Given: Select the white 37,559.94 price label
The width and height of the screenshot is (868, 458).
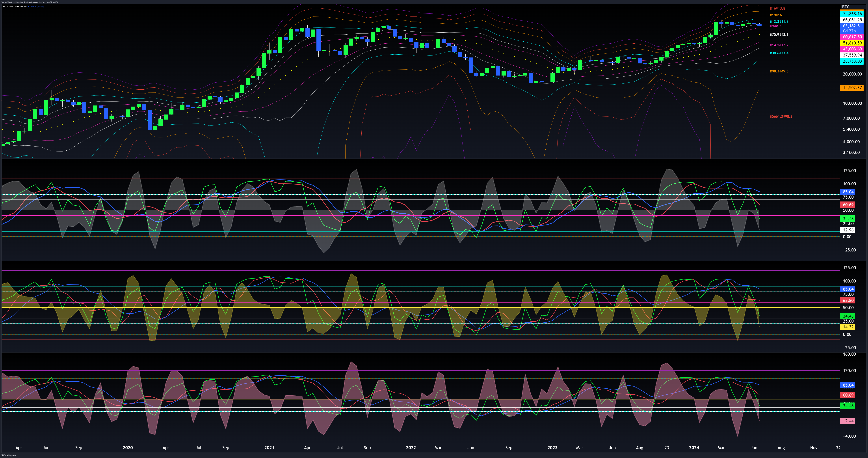Looking at the screenshot, I should coord(852,55).
